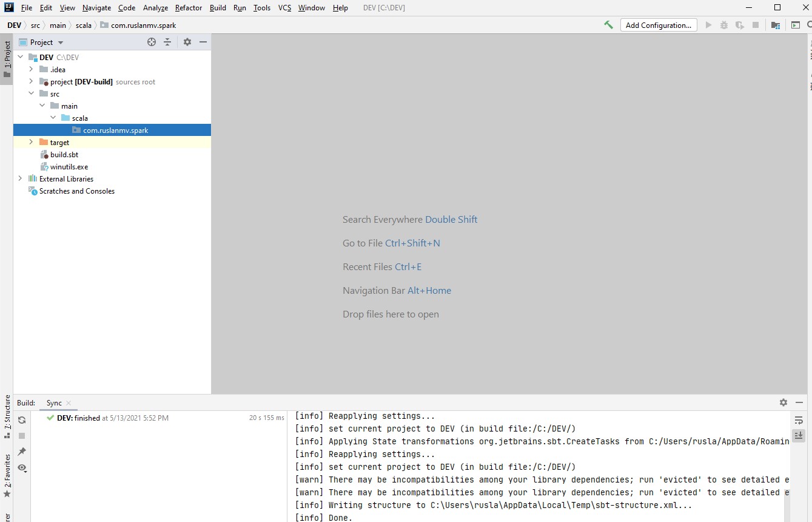
Task: Open the File menu
Action: 27,8
